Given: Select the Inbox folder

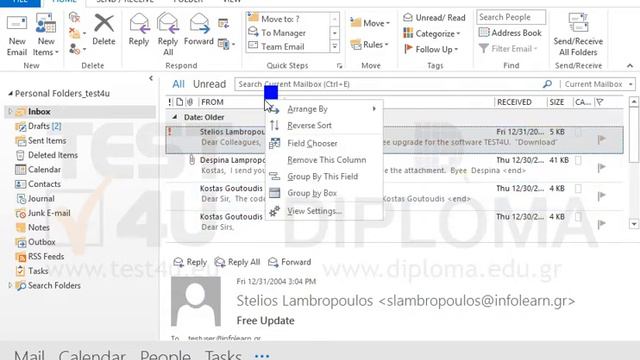Looking at the screenshot, I should point(39,111).
